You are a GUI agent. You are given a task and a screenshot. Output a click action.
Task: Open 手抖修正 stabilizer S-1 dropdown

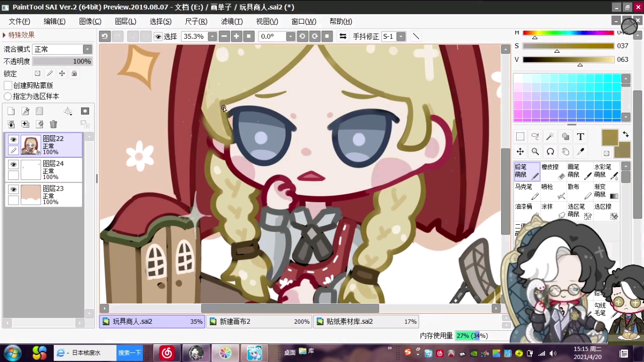[401, 37]
